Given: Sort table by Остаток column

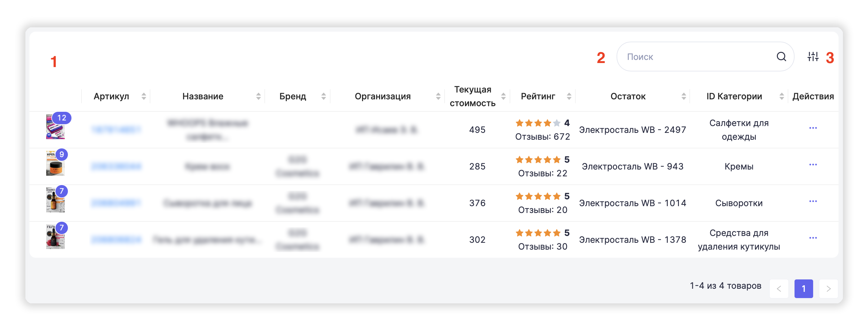Looking at the screenshot, I should (x=683, y=97).
